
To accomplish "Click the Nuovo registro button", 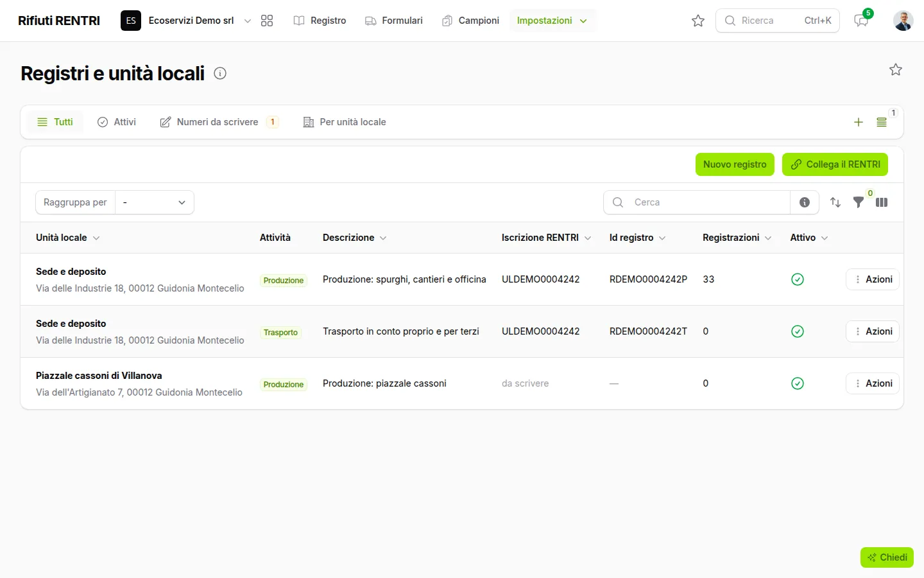I will pos(735,164).
